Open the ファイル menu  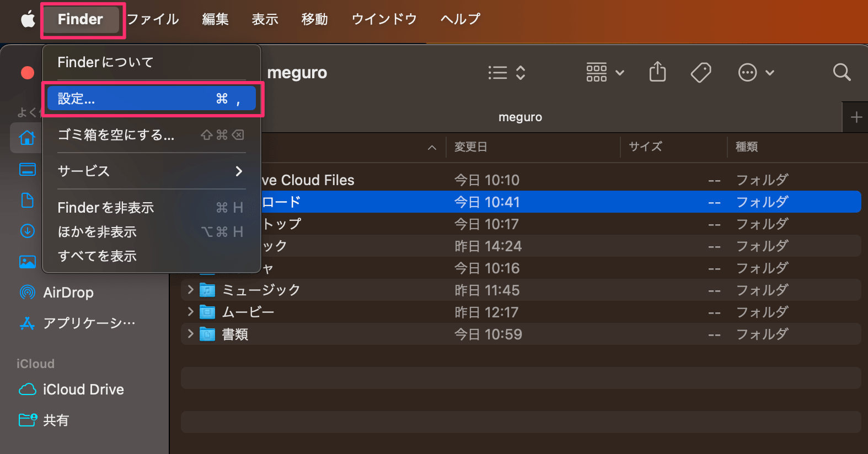pos(153,19)
